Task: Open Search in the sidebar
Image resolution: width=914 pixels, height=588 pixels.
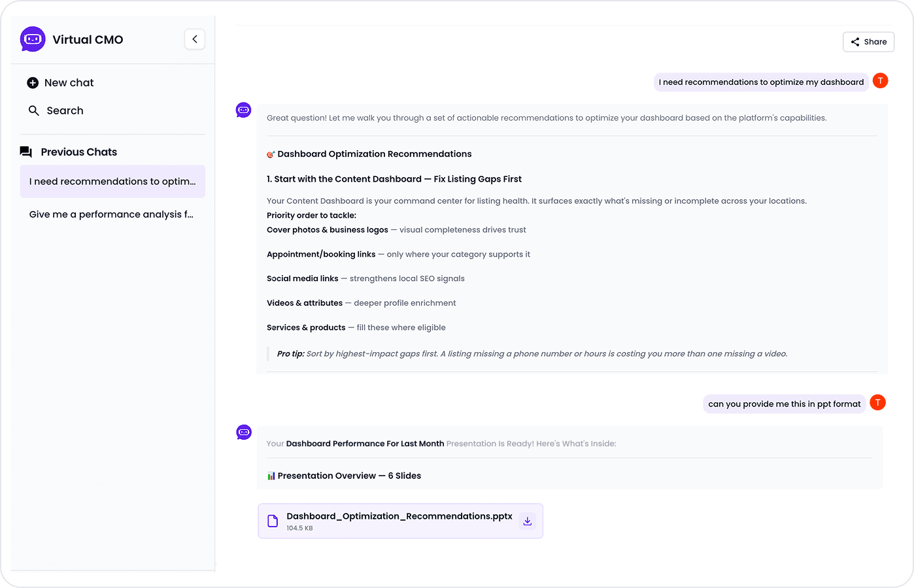Action: 56,111
